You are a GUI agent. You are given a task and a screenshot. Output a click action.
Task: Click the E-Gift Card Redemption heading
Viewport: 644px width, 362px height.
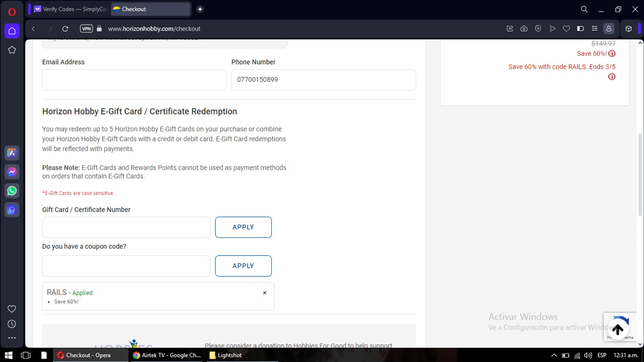140,112
